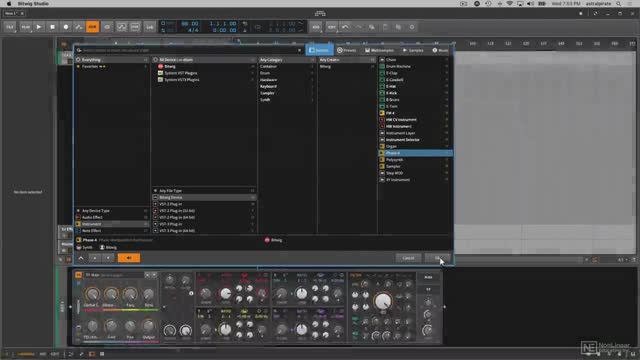This screenshot has width=640, height=360.
Task: Select the E-Hat device
Action: (415, 86)
